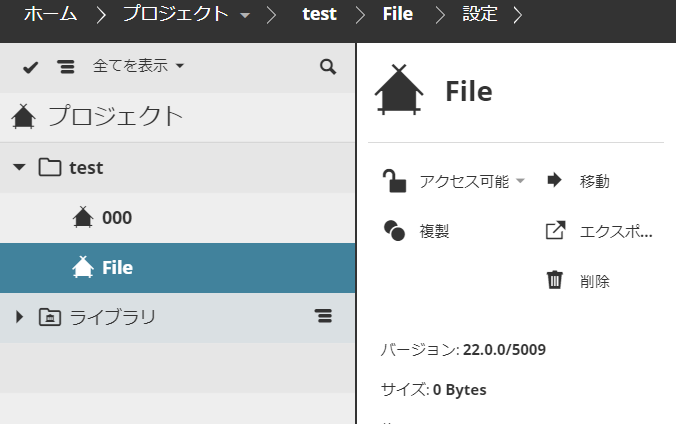Click the 移動 arrow icon
676x424 pixels.
554,180
